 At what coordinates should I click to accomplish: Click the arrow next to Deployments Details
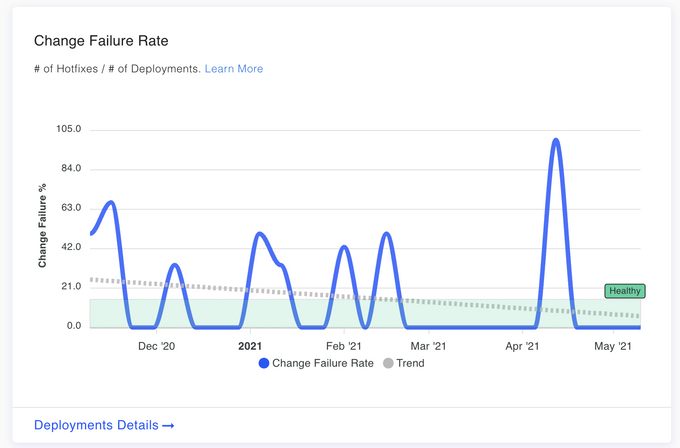tap(168, 425)
